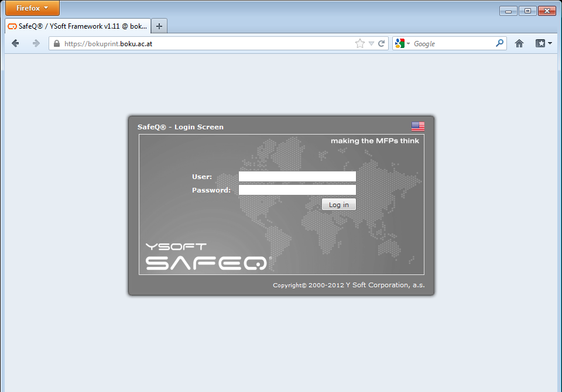Reload the page with refresh icon
The height and width of the screenshot is (392, 562).
click(381, 43)
